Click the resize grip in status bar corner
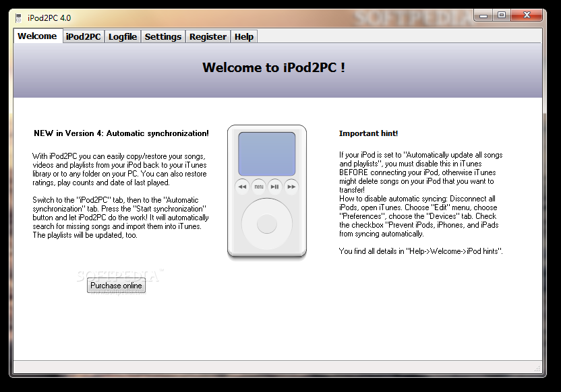This screenshot has height=392, width=561. pos(537,368)
